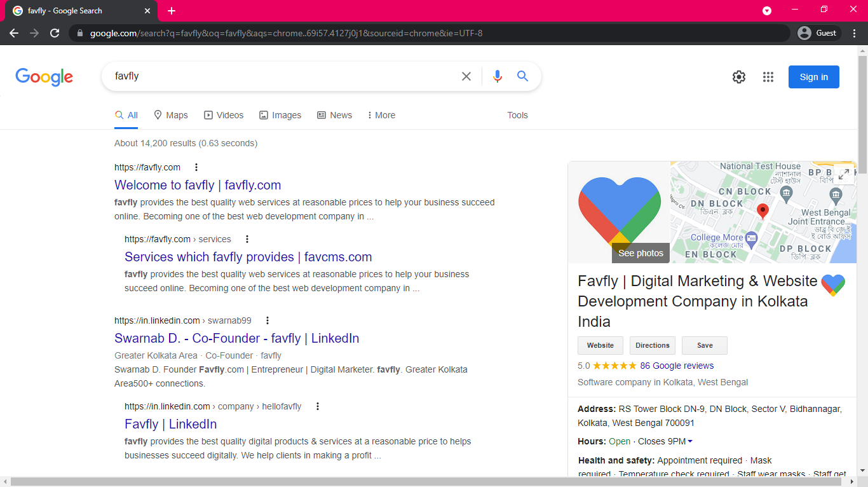
Task: Open 'Welcome to favfly | favfly.com' result
Action: 198,185
